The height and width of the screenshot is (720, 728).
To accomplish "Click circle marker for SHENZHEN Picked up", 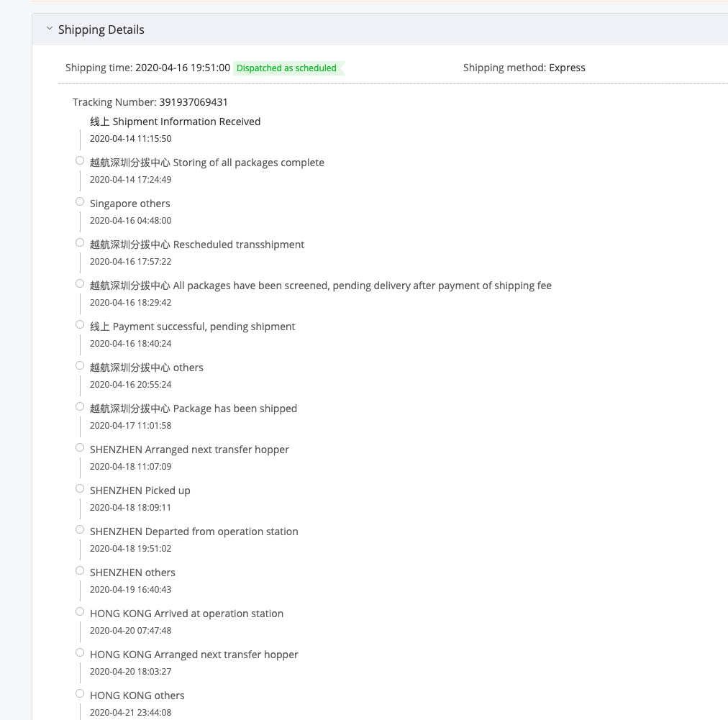I will (x=80, y=489).
